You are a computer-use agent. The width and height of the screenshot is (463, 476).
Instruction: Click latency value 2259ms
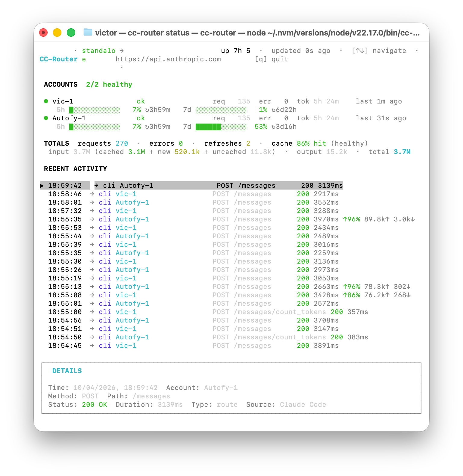[x=326, y=253]
